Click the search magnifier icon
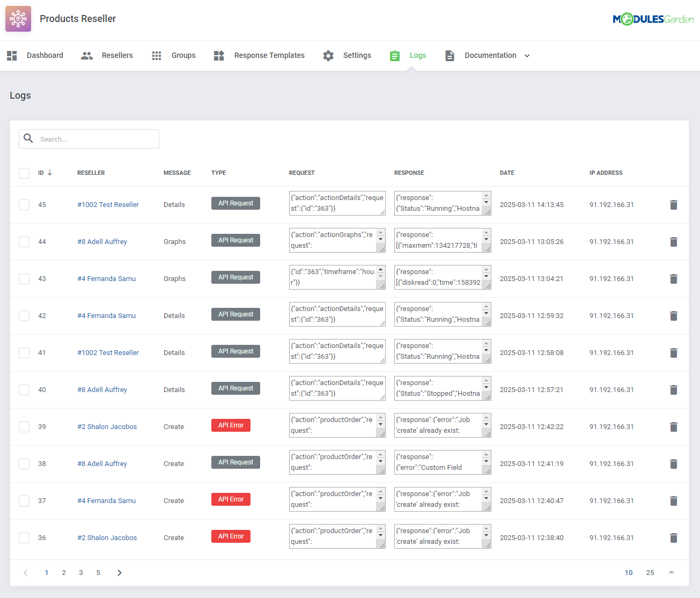Viewport: 700px width, 598px height. click(x=28, y=138)
